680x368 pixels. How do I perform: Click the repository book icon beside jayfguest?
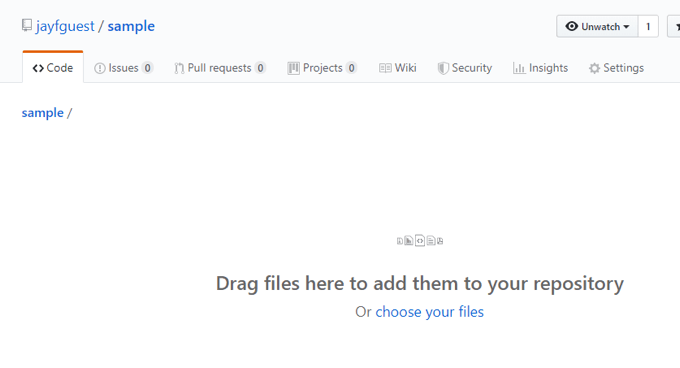(x=27, y=26)
